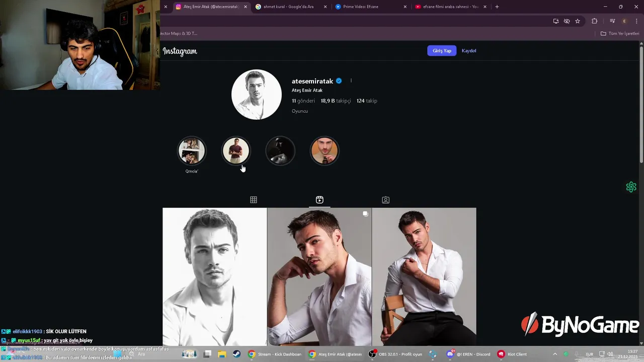Click the crossed-out eye icon in address bar
This screenshot has width=644, height=362.
(567, 21)
